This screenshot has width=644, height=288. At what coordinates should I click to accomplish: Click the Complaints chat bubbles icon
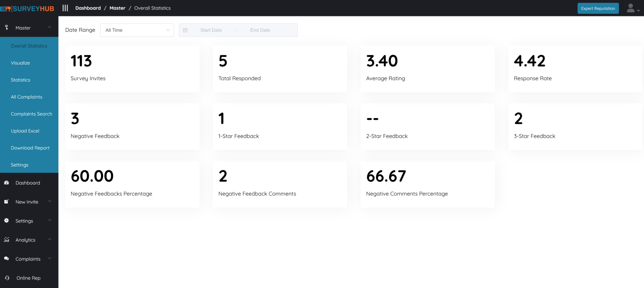click(x=7, y=259)
